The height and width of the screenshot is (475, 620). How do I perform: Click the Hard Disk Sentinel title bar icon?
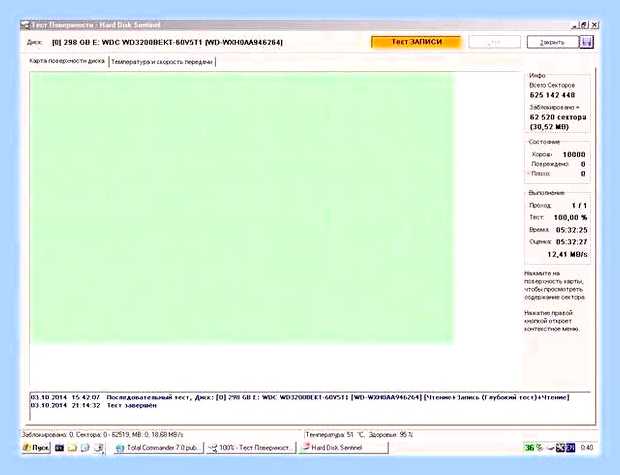click(x=25, y=25)
